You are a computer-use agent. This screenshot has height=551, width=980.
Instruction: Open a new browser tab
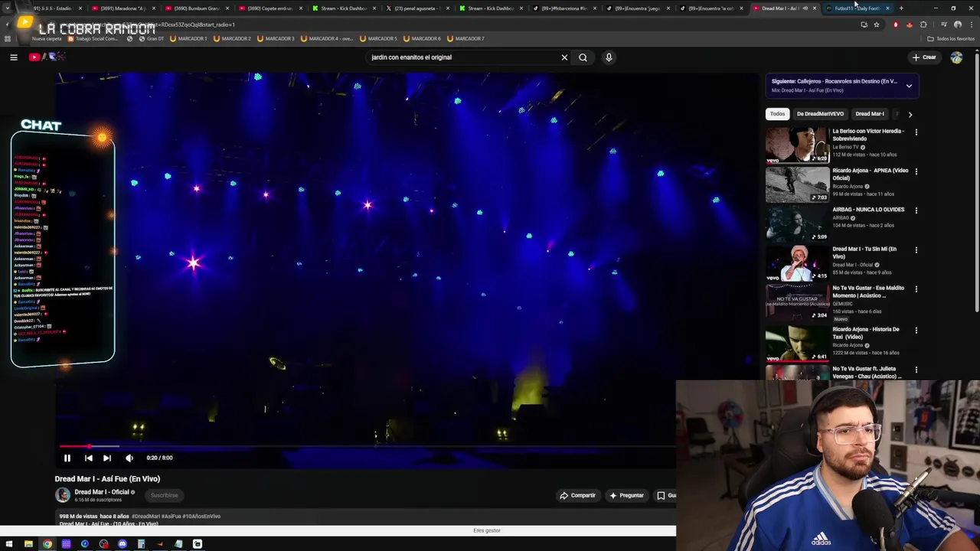pos(901,8)
